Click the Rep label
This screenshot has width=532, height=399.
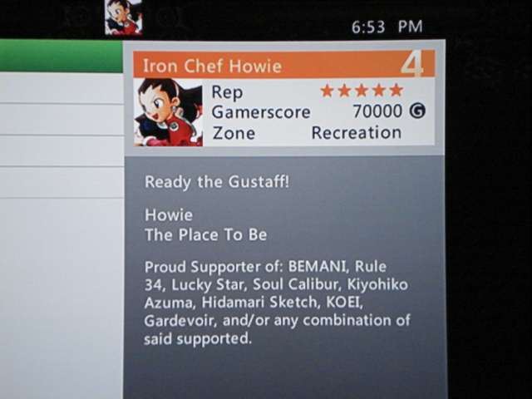pos(227,92)
